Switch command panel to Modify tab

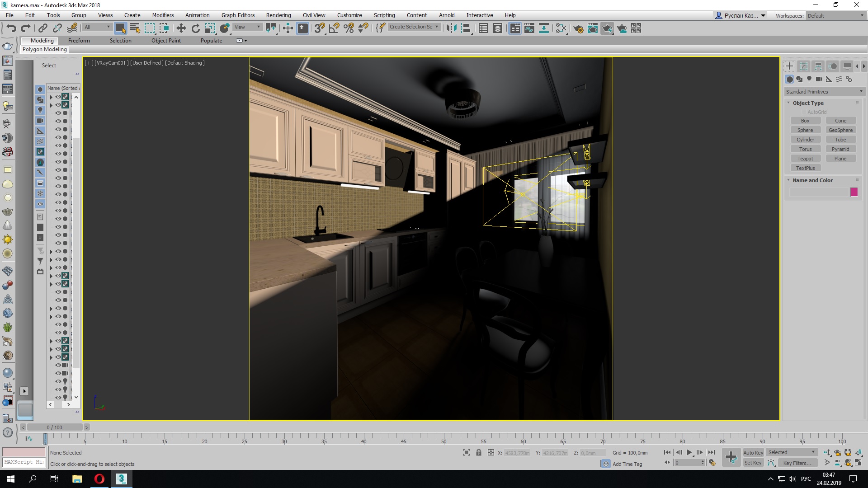[804, 66]
